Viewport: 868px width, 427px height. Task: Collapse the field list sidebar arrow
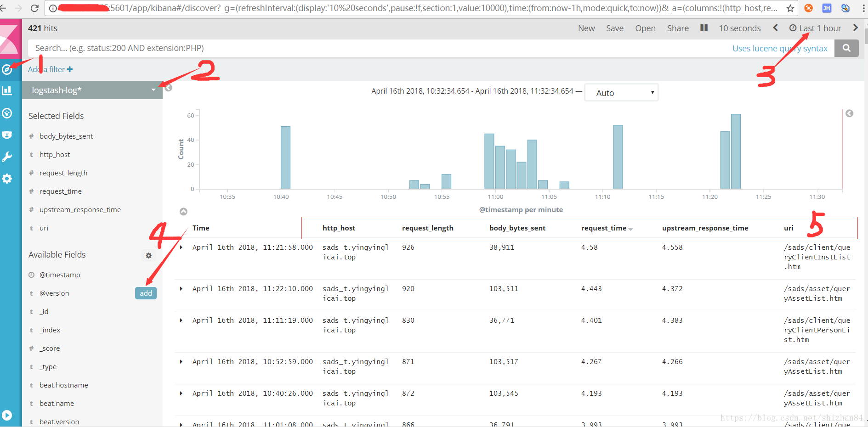pyautogui.click(x=169, y=88)
